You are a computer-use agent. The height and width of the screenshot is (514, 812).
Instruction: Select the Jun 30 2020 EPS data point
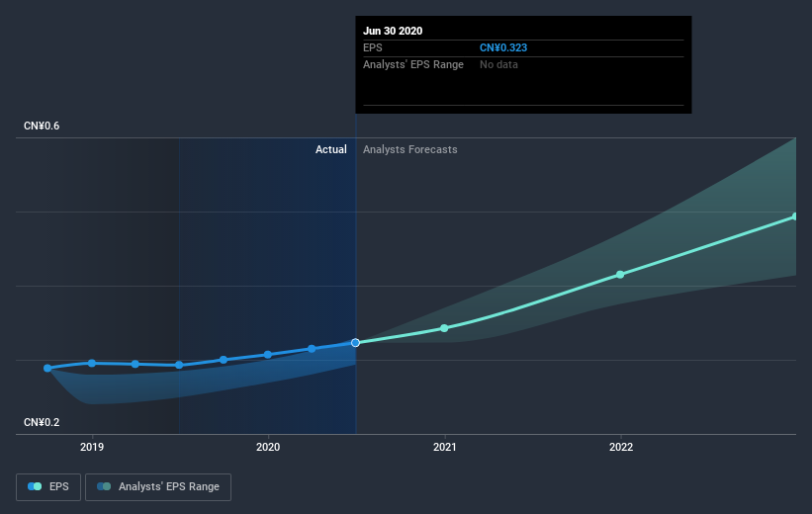[x=355, y=343]
